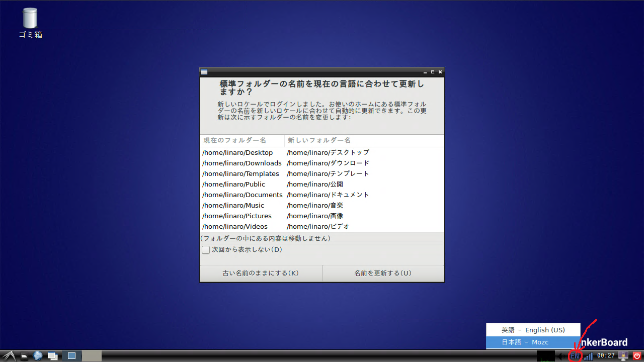This screenshot has width=644, height=362.
Task: Minimize the folder rename dialog
Action: pyautogui.click(x=425, y=72)
